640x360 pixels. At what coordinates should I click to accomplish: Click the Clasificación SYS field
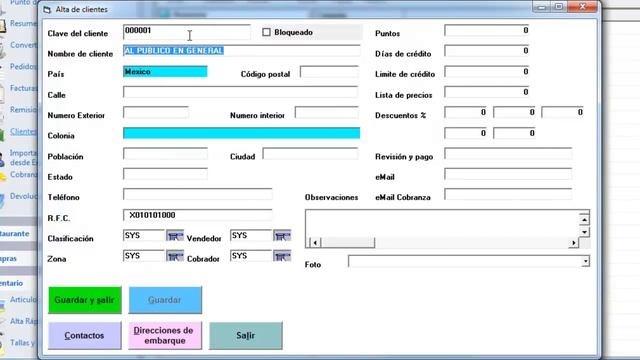(x=144, y=236)
